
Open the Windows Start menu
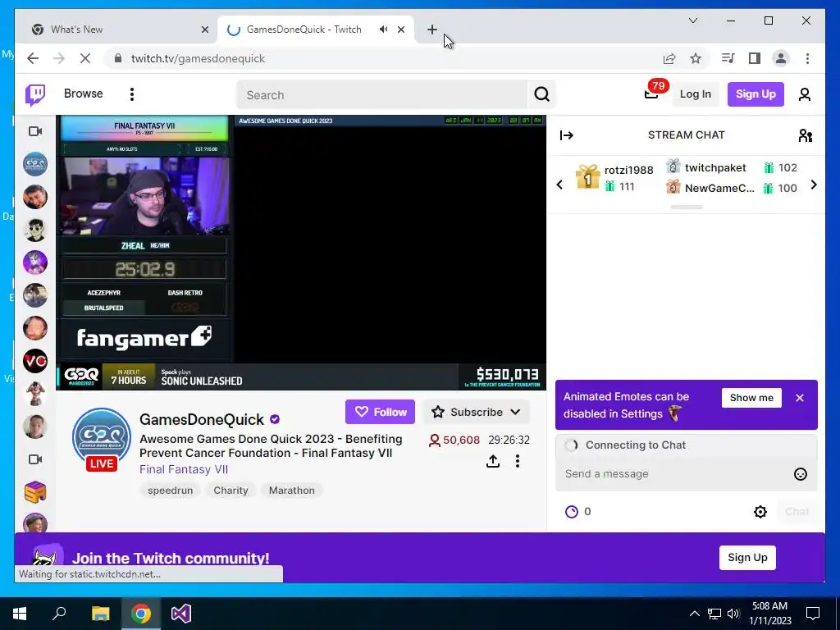20,614
